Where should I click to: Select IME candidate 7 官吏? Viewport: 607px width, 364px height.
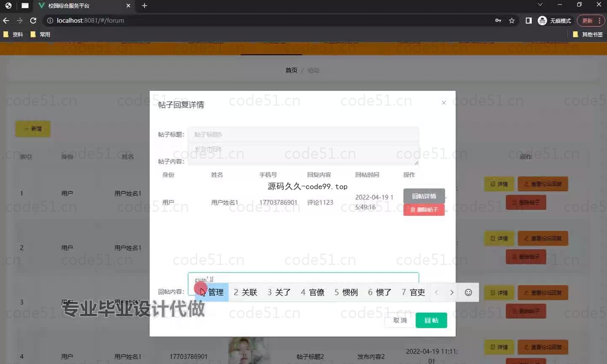(413, 292)
